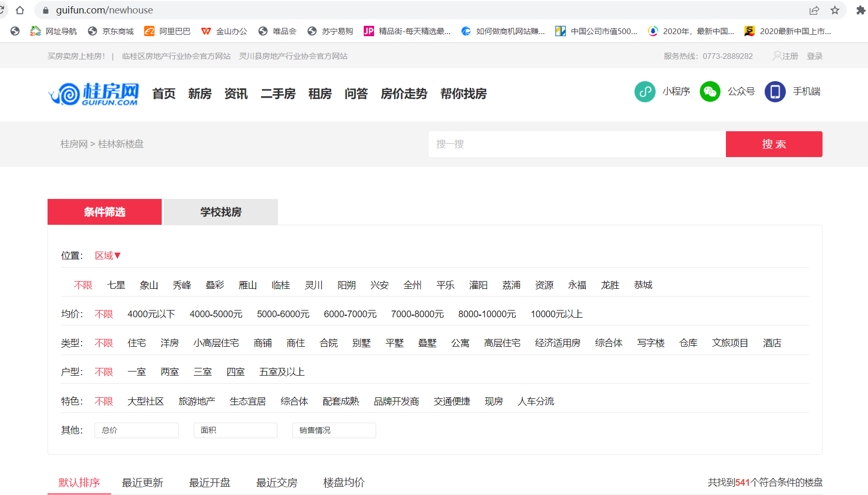Screen dimensions: 868x495
Task: Open the 2020年，最新中国 bookmark
Action: pos(691,32)
